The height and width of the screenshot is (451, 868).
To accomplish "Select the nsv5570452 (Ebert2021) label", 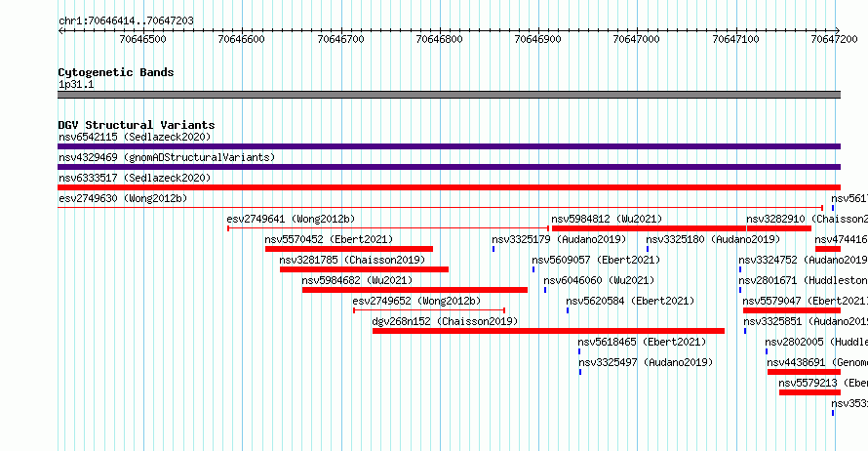I will point(329,239).
